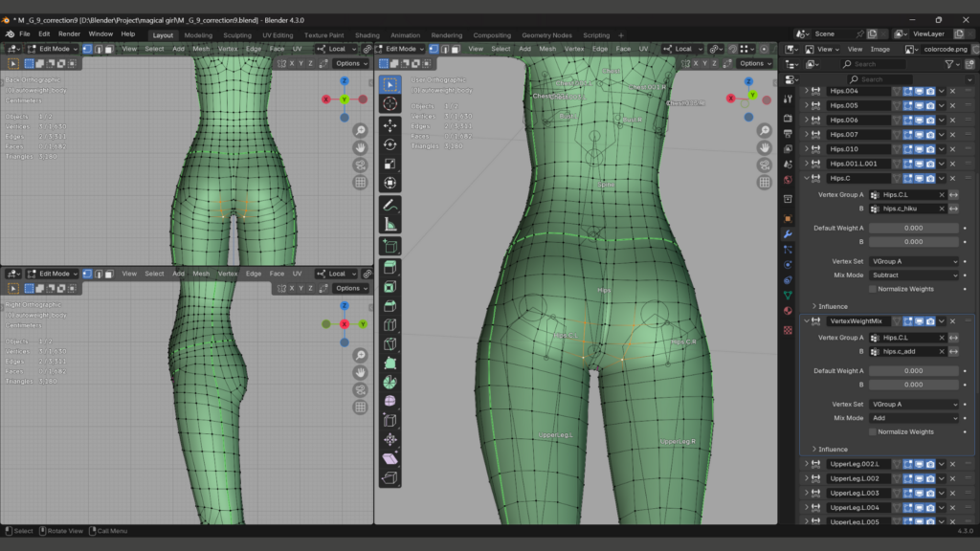Select the Rotate tool in main viewport toolbar
980x551 pixels.
390,144
